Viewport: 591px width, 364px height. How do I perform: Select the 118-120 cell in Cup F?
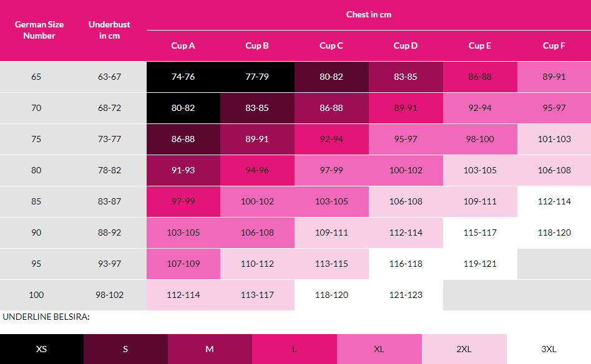[x=554, y=232]
